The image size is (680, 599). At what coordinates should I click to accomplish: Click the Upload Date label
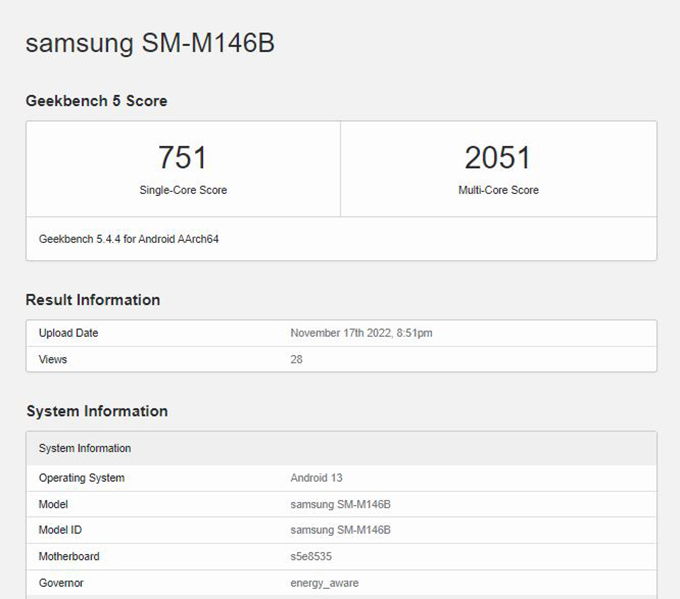(69, 333)
